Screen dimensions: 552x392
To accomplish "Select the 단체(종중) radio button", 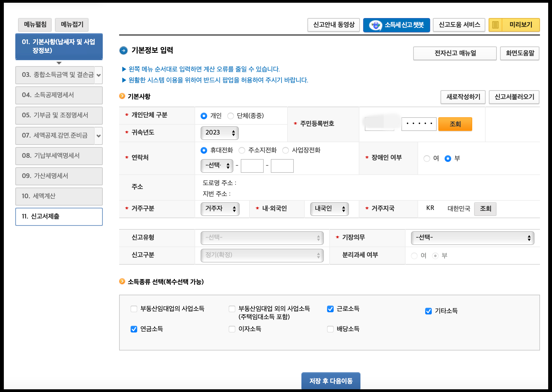I will (231, 116).
